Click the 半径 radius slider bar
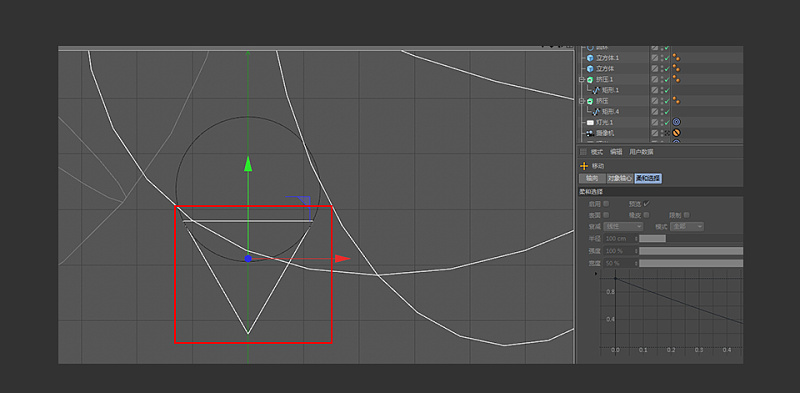 coord(691,238)
